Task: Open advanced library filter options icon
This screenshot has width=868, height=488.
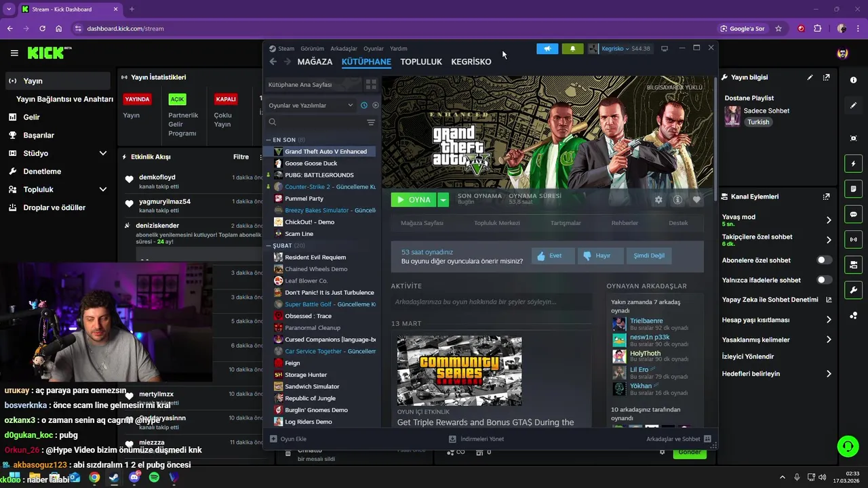Action: point(371,123)
